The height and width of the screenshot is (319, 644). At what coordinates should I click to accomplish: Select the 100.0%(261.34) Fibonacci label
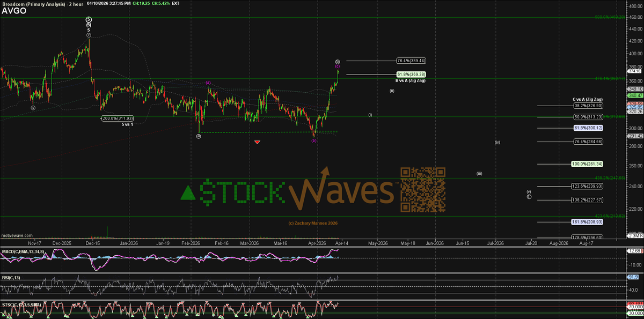click(x=587, y=164)
